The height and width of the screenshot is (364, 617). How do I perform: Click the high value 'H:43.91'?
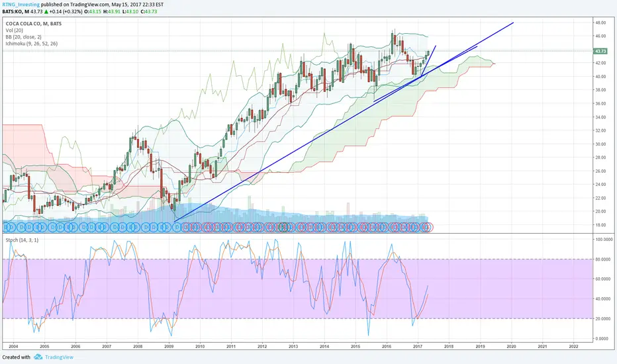[x=111, y=12]
